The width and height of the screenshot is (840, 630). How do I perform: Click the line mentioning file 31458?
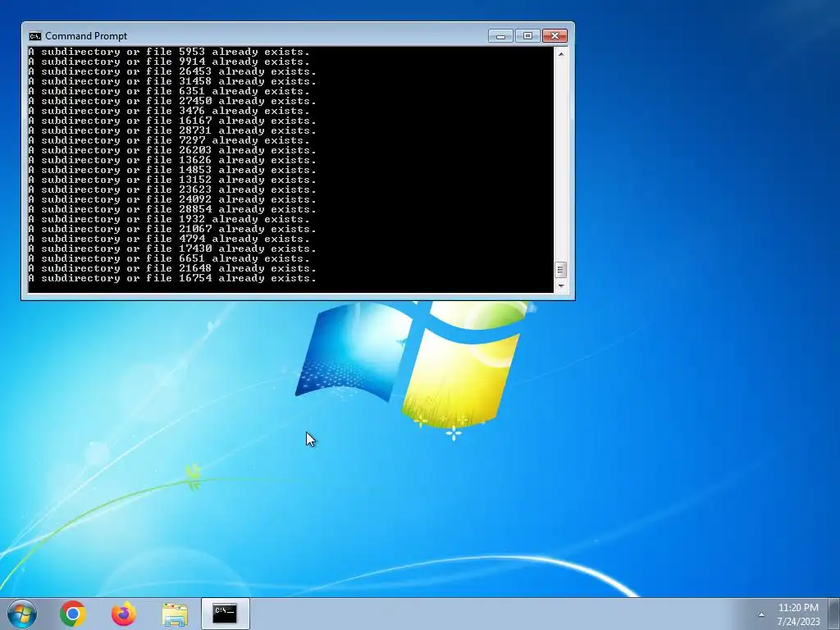point(172,81)
